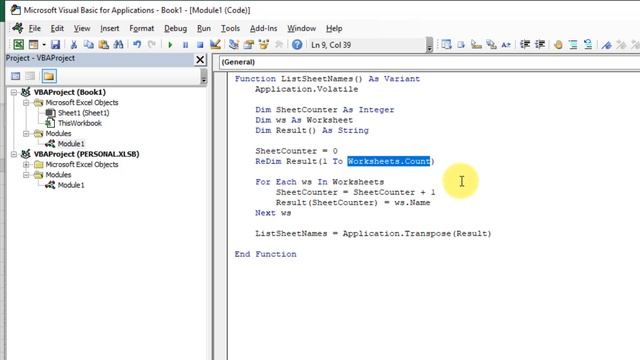Screen dimensions: 640x360
Task: Open the Insert menu
Action: pyautogui.click(x=109, y=28)
